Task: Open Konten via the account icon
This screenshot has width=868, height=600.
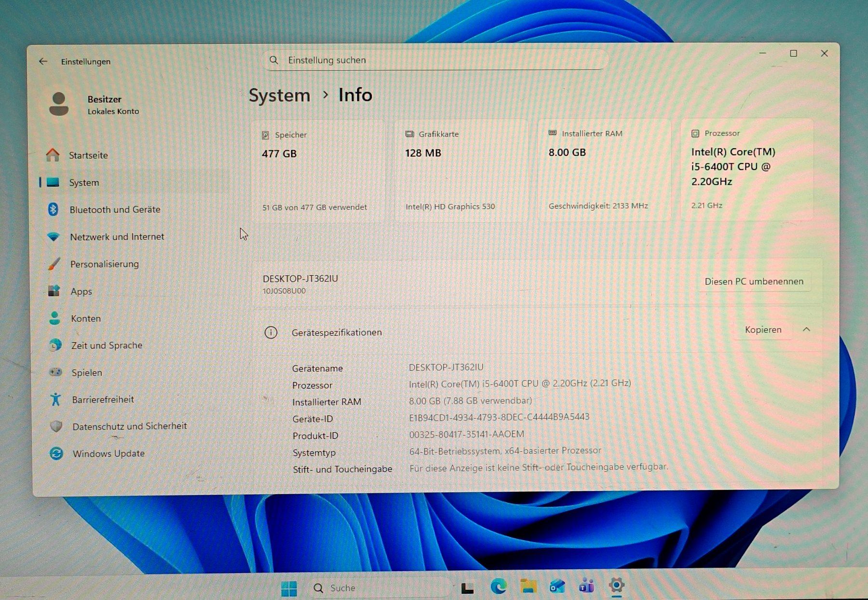Action: (54, 318)
